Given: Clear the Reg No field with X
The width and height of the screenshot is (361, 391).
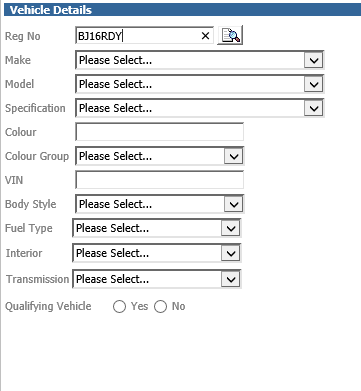Looking at the screenshot, I should pos(205,36).
